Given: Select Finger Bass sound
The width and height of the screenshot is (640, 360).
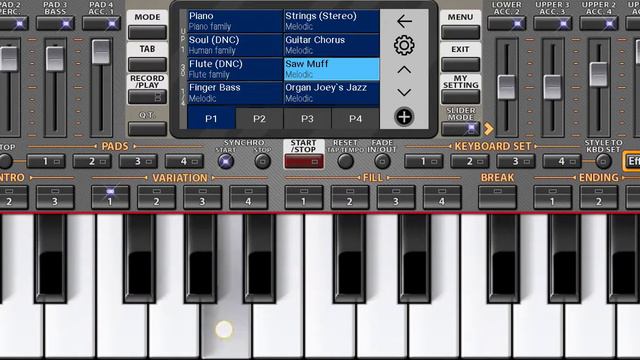Looking at the screenshot, I should point(235,93).
